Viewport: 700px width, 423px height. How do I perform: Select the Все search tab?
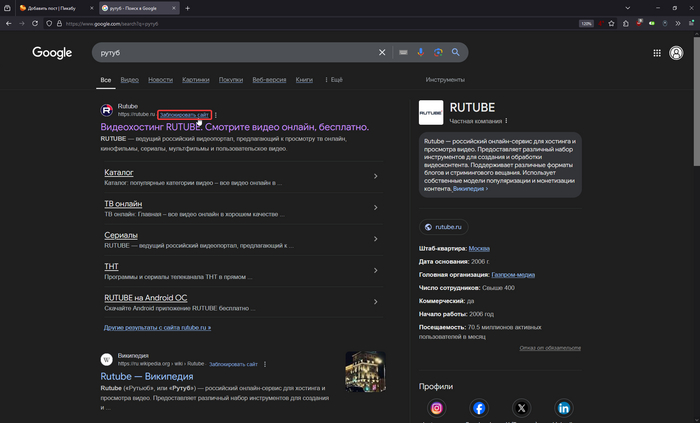pyautogui.click(x=106, y=80)
